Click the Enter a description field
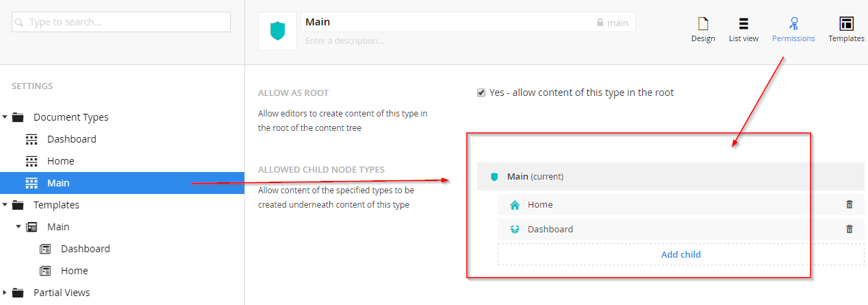 pyautogui.click(x=468, y=41)
